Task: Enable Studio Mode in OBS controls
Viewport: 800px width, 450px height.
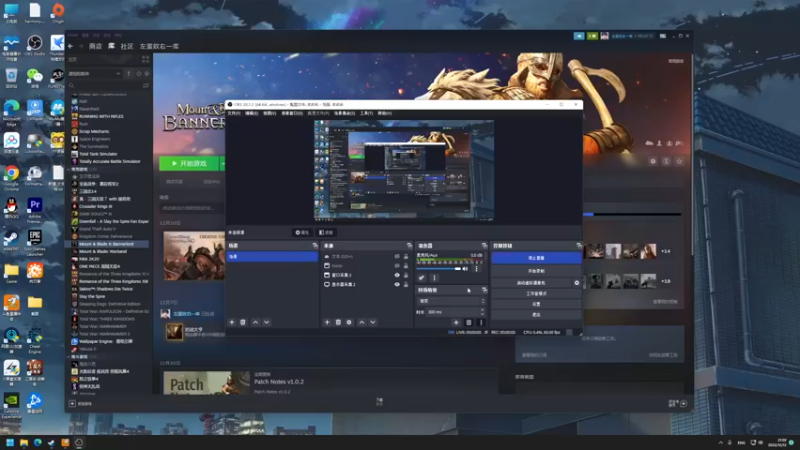Action: [536, 293]
